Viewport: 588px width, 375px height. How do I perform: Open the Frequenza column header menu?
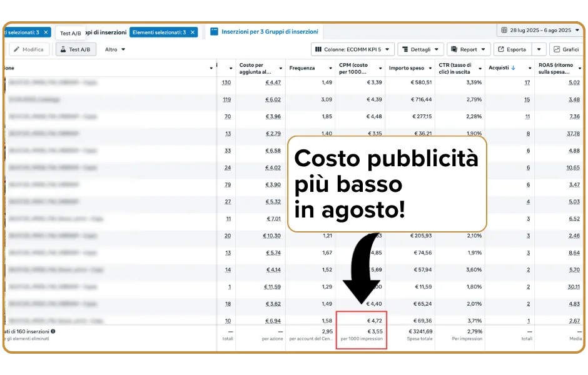330,68
